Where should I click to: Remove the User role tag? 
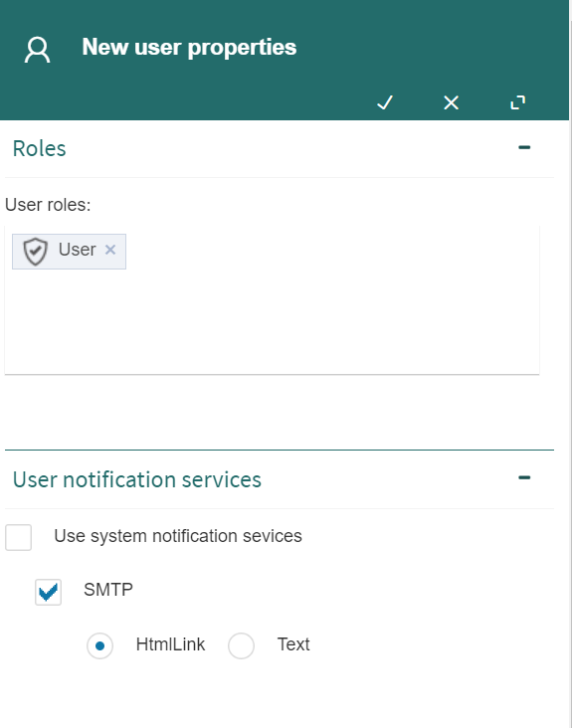(x=110, y=250)
